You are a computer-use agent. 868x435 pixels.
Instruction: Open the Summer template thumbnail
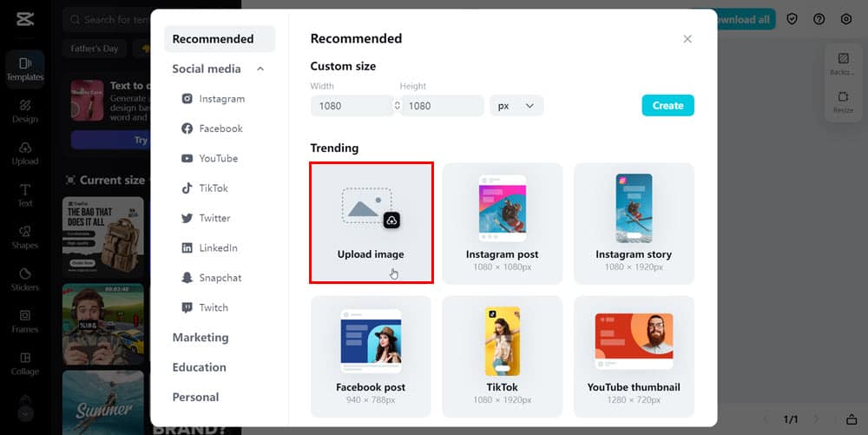tap(103, 402)
